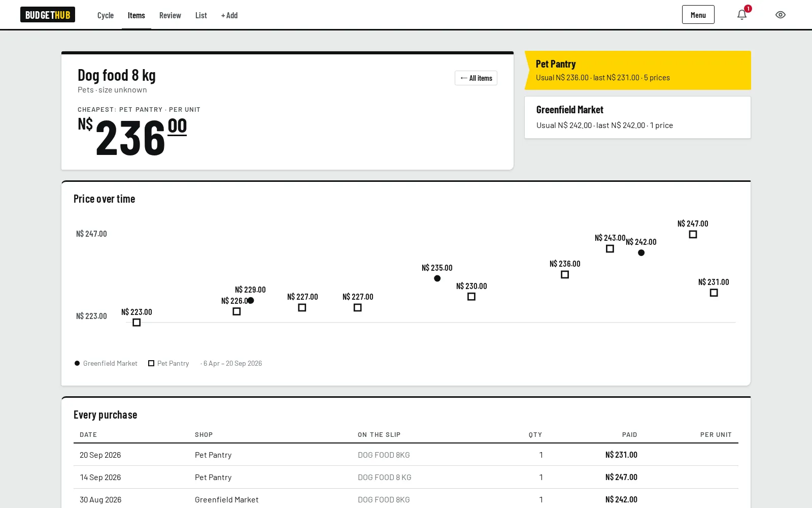The height and width of the screenshot is (508, 812).
Task: Click the 30 Aug 2026 purchase row date
Action: (100, 499)
